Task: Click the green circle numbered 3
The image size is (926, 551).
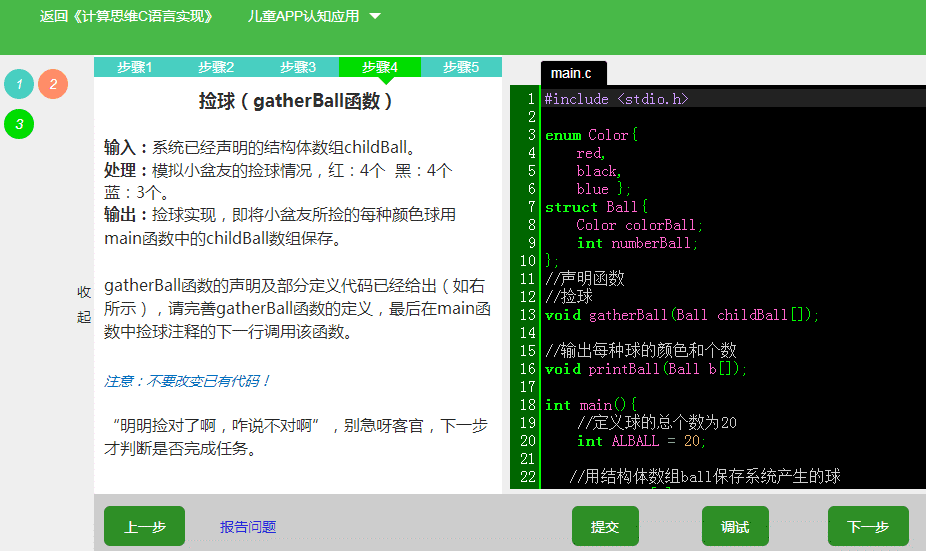Action: click(19, 124)
